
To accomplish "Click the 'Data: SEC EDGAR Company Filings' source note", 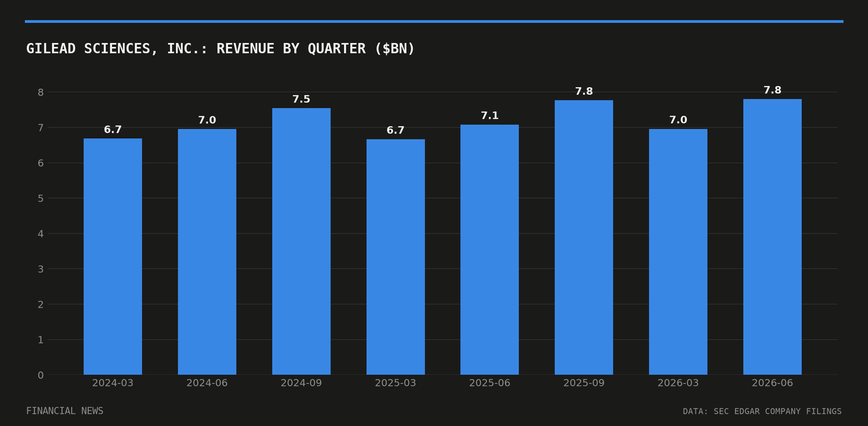I will click(x=762, y=411).
